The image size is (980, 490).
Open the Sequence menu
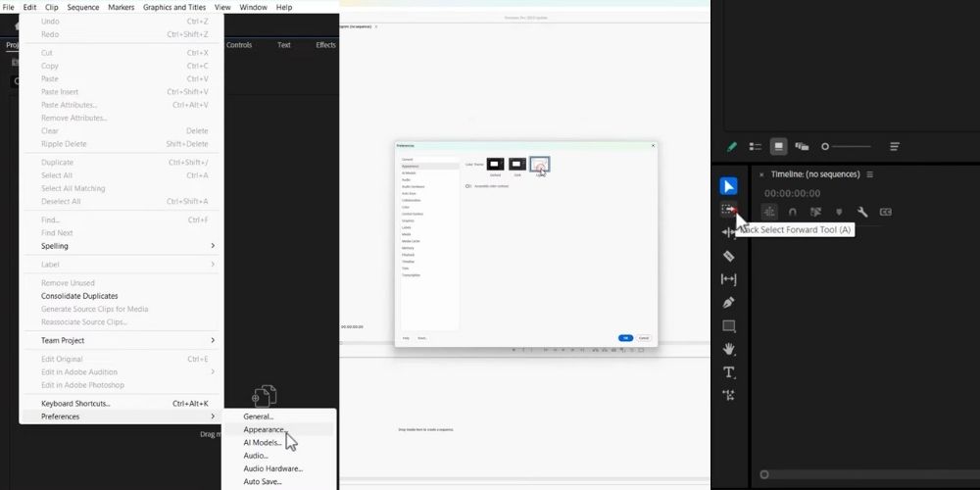(83, 8)
